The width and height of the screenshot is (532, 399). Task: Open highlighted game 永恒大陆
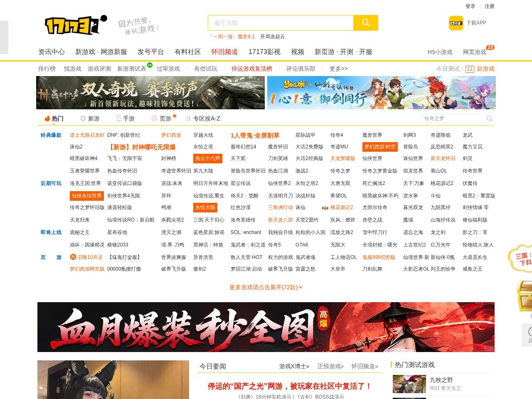click(205, 207)
